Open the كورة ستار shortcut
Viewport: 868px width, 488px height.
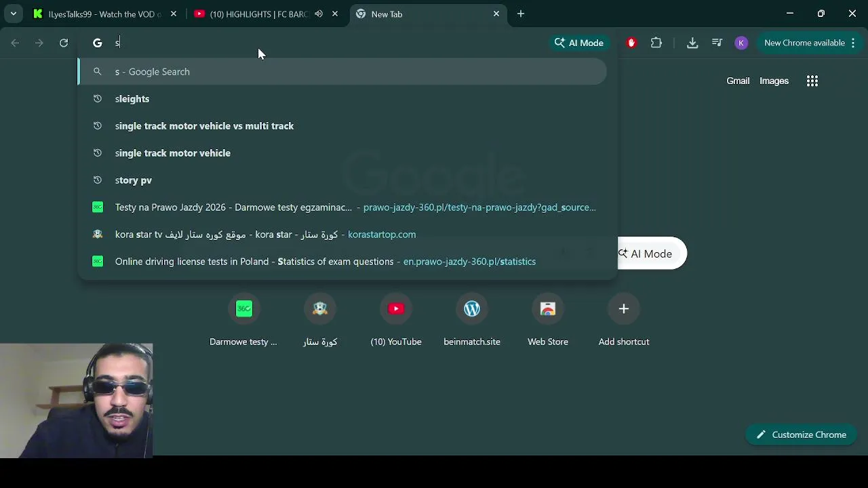320,322
